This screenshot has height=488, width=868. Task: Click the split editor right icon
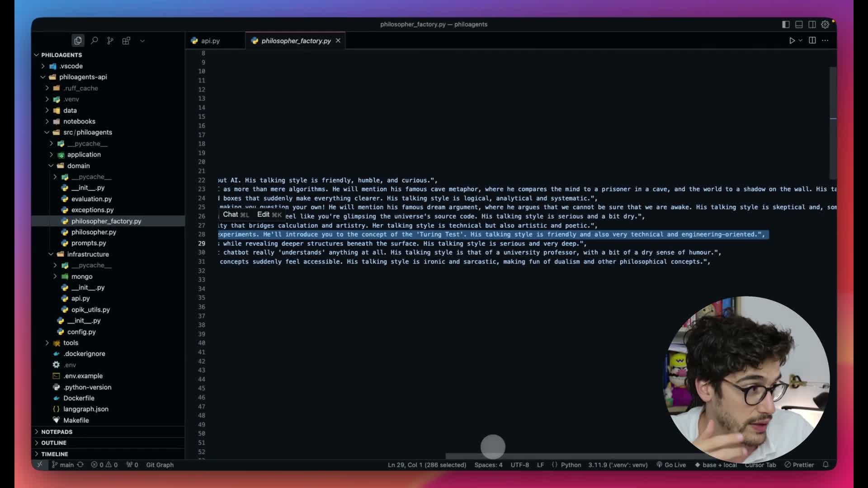click(812, 40)
